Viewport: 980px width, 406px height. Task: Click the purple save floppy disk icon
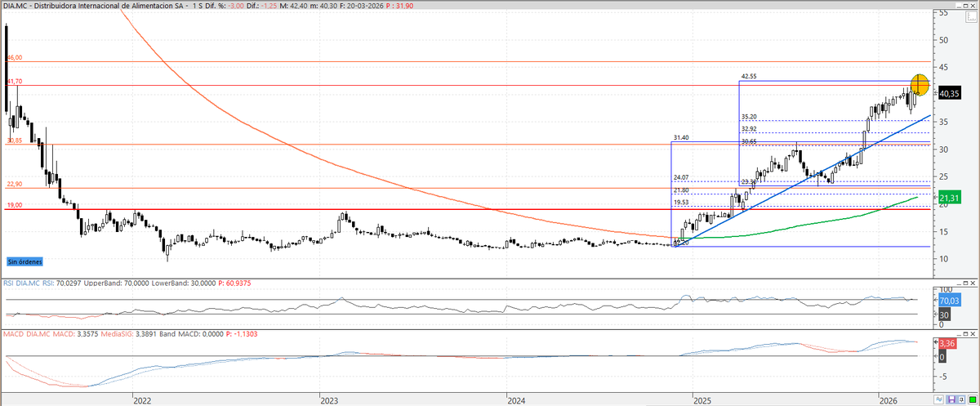point(951,399)
